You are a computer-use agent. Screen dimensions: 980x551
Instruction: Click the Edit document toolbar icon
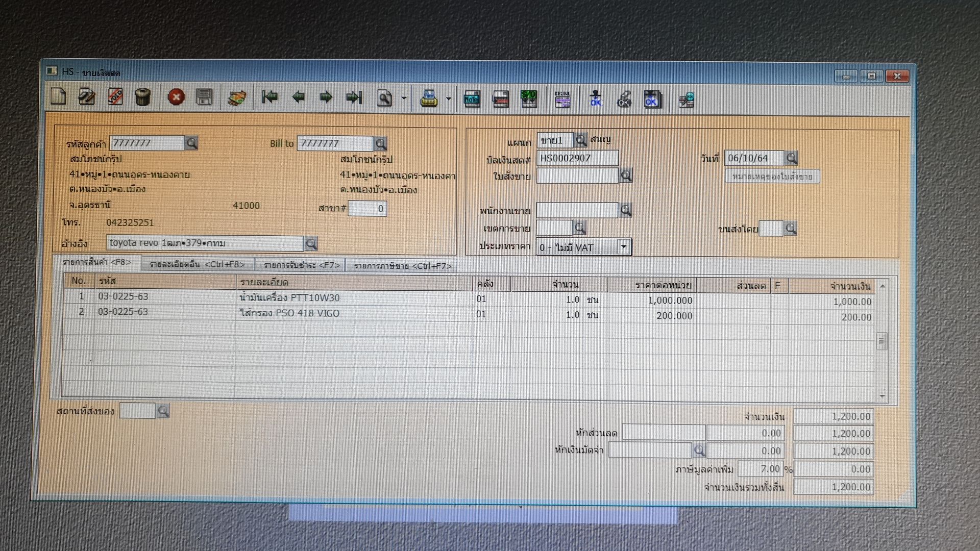87,96
